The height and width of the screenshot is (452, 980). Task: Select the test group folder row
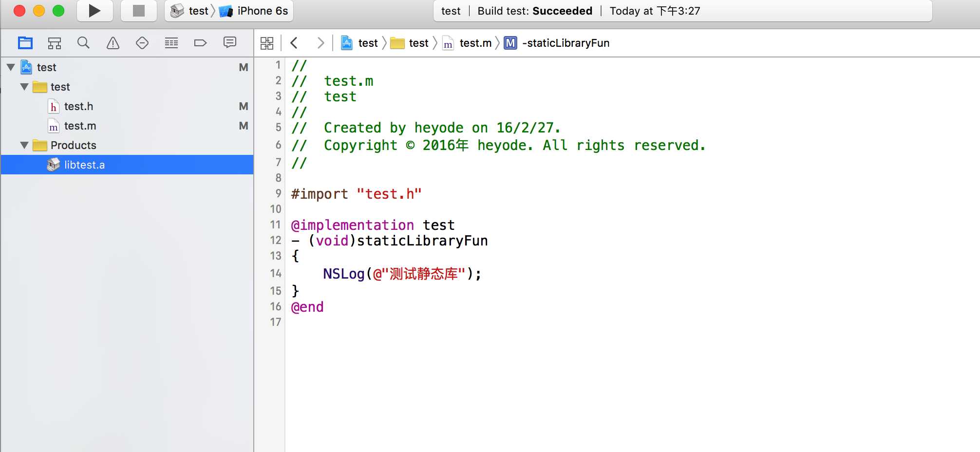point(127,87)
